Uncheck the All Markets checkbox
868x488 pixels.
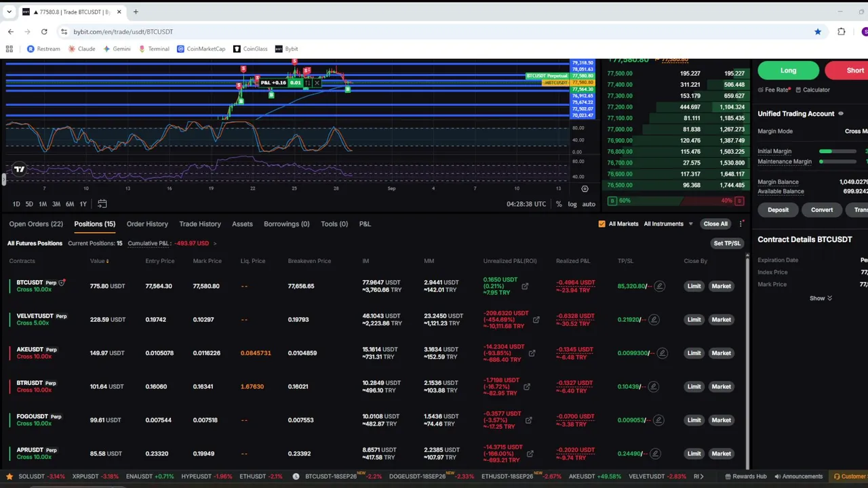pos(601,224)
